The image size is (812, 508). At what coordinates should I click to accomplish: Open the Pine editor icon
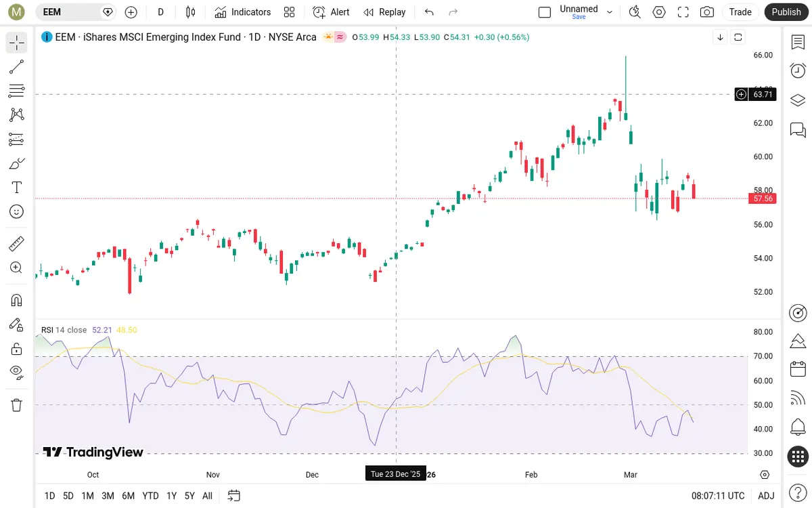pyautogui.click(x=798, y=341)
